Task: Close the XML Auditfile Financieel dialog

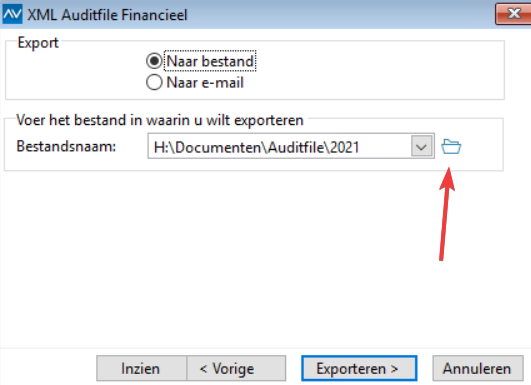Action: click(x=513, y=14)
